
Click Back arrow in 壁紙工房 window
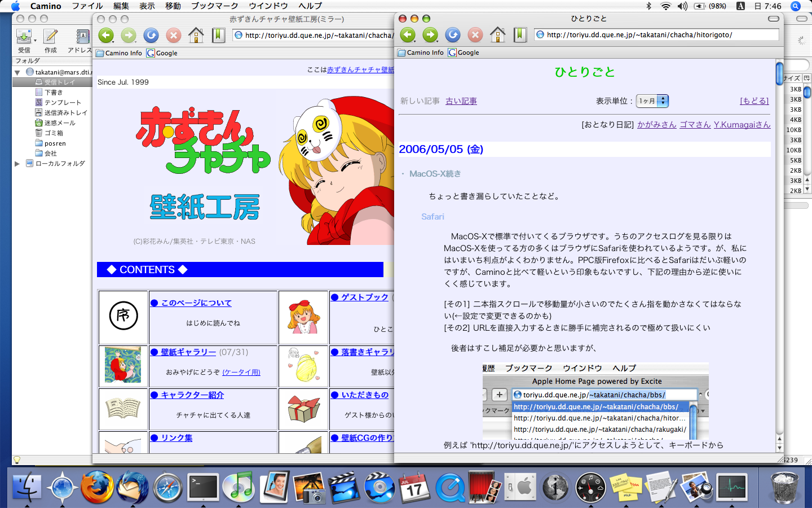(x=106, y=36)
